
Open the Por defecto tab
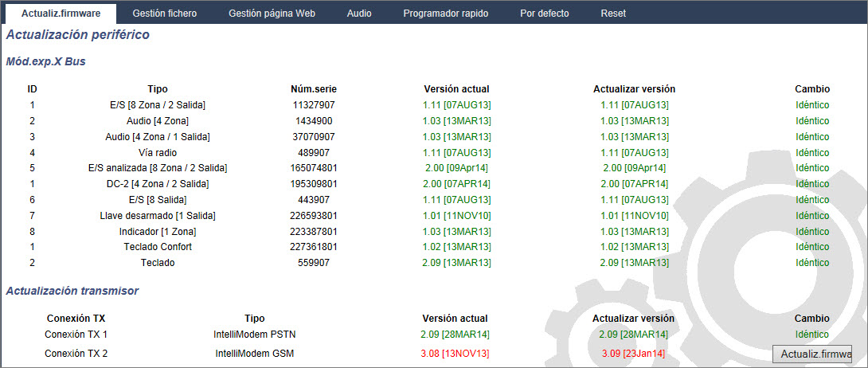[544, 14]
